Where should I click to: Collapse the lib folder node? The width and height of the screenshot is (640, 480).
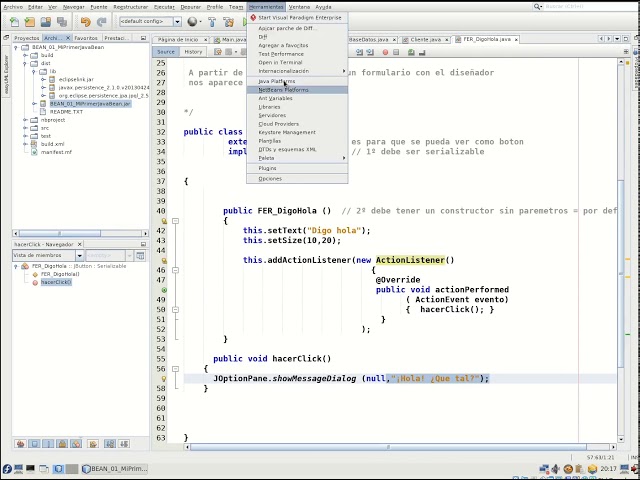(34, 71)
